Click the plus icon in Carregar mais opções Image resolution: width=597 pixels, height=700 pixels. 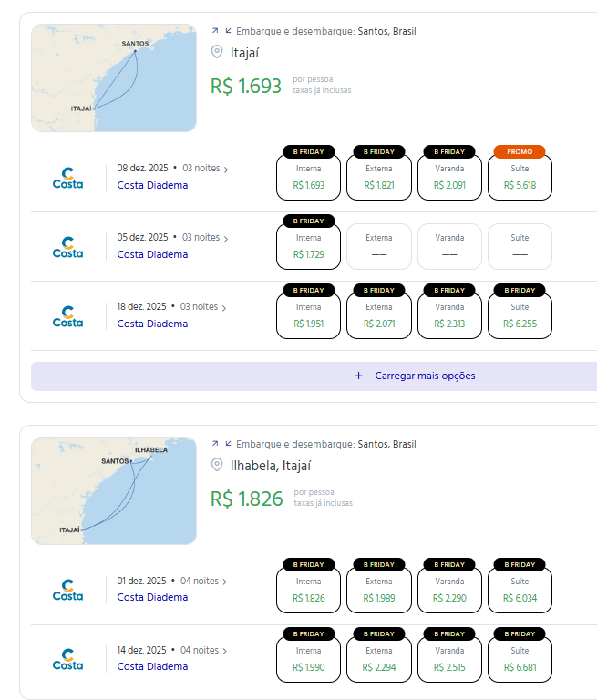coord(358,376)
